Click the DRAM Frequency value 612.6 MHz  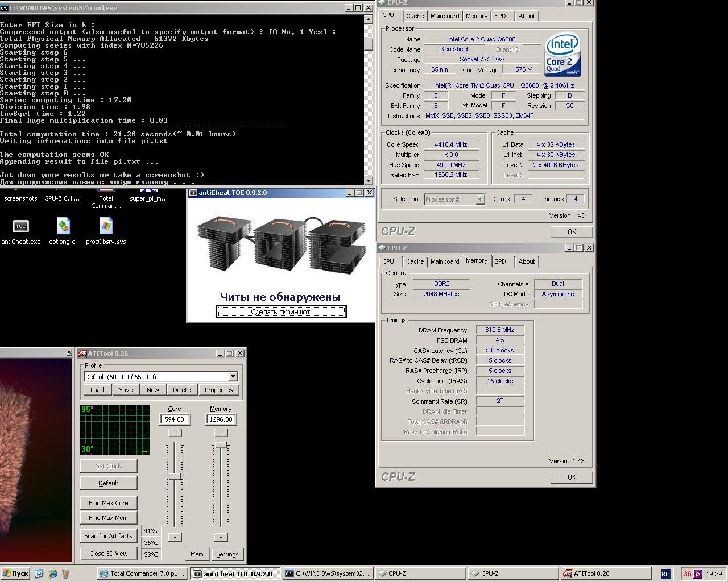[500, 330]
